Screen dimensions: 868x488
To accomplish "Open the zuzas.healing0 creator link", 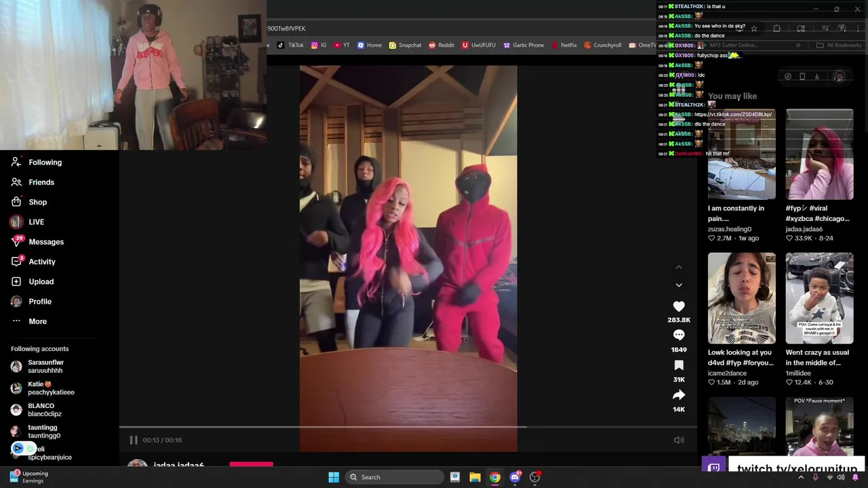I will coord(730,229).
